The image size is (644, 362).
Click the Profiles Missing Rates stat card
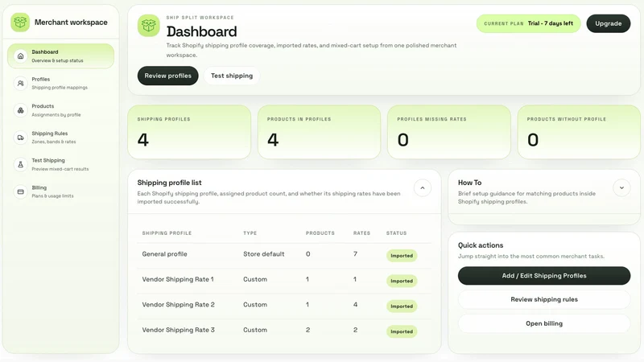click(449, 132)
